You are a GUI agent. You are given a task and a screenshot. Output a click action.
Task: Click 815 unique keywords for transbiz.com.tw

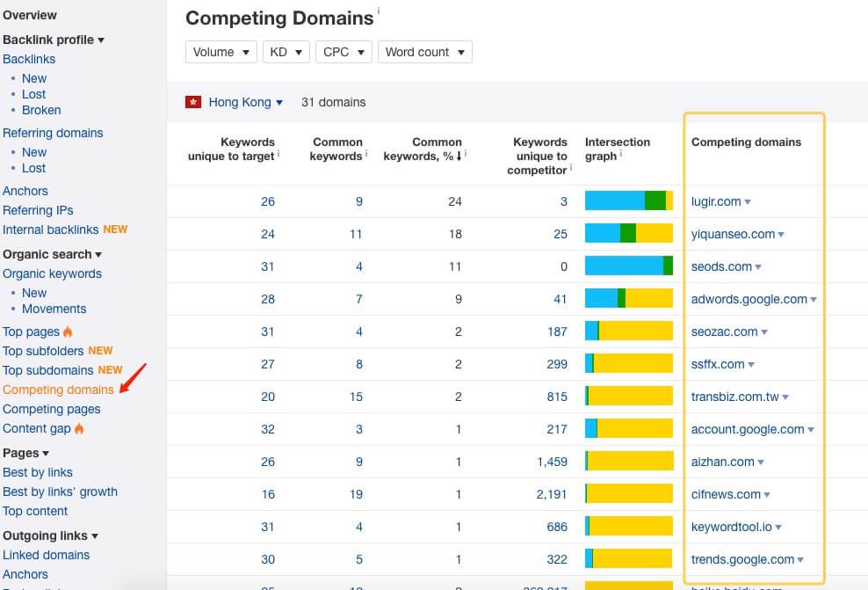pos(557,397)
